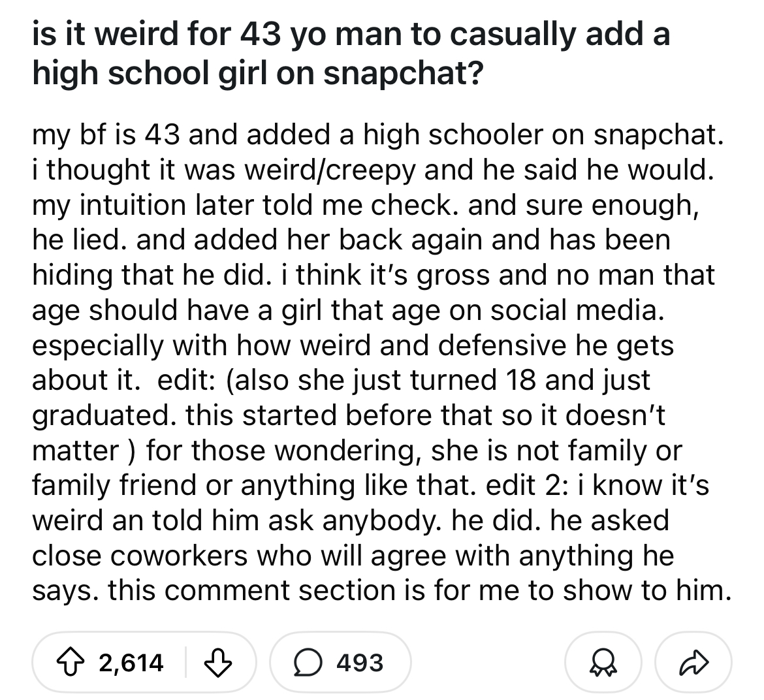Downvote the post with the down arrow
This screenshot has width=764, height=700.
click(x=217, y=663)
